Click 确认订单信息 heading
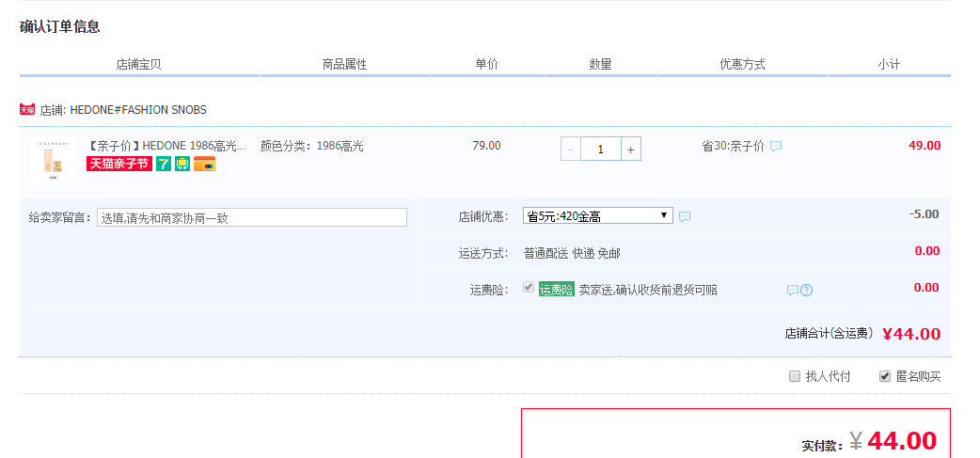Viewport: 980px width, 458px height. [60, 27]
